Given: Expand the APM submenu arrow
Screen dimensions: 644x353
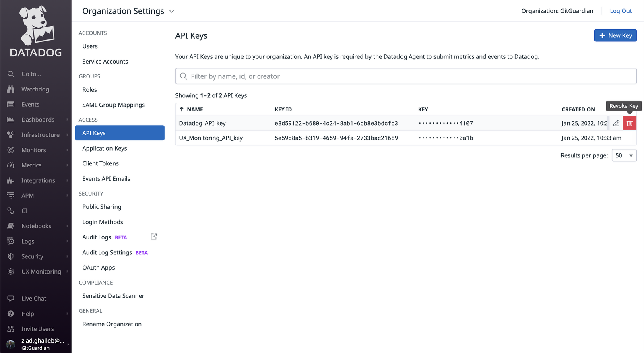Looking at the screenshot, I should [x=67, y=196].
